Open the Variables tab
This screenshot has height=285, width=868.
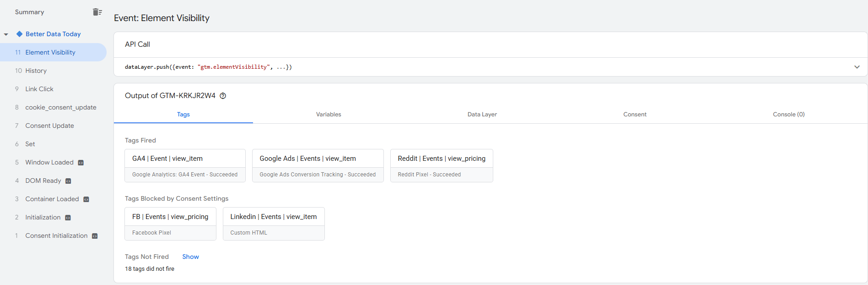[329, 115]
